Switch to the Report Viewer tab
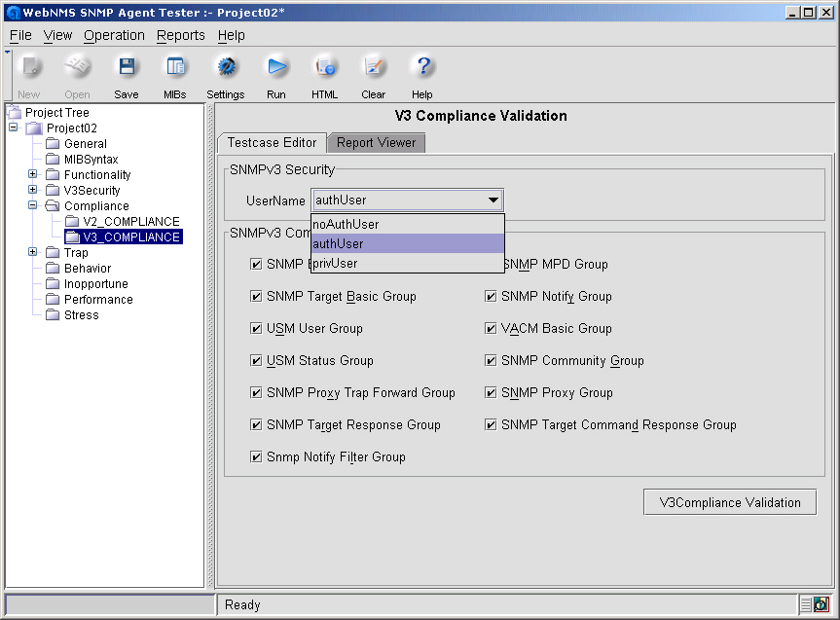 pyautogui.click(x=376, y=142)
